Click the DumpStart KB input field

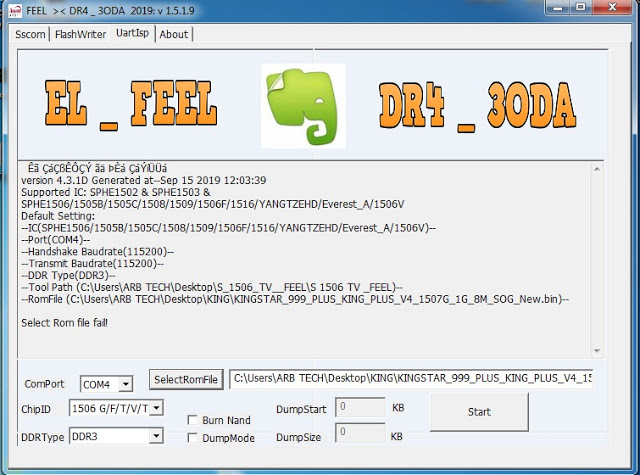360,407
